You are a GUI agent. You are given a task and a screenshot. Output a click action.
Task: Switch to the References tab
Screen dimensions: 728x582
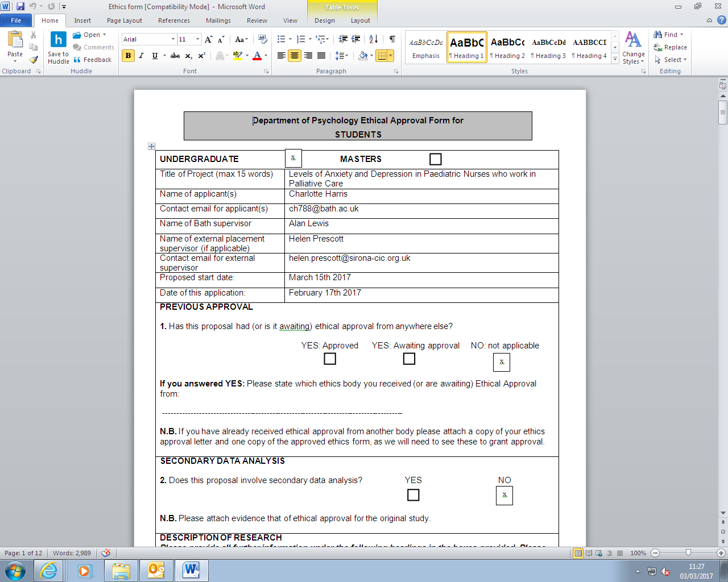[174, 20]
